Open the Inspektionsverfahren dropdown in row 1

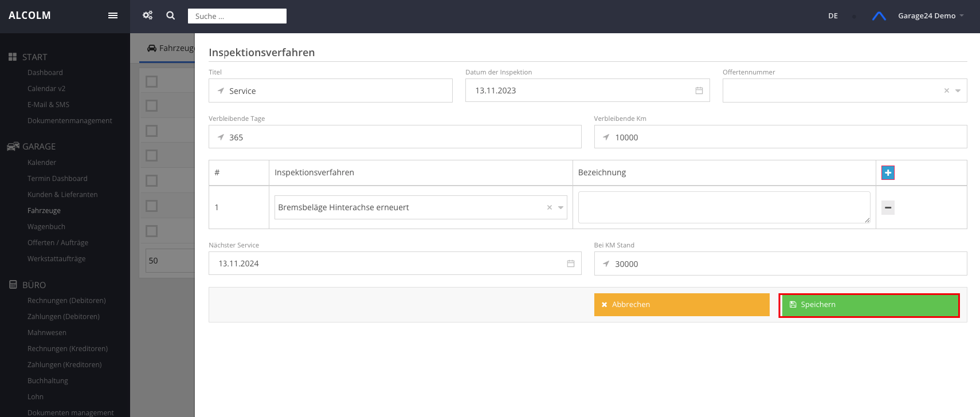tap(560, 207)
